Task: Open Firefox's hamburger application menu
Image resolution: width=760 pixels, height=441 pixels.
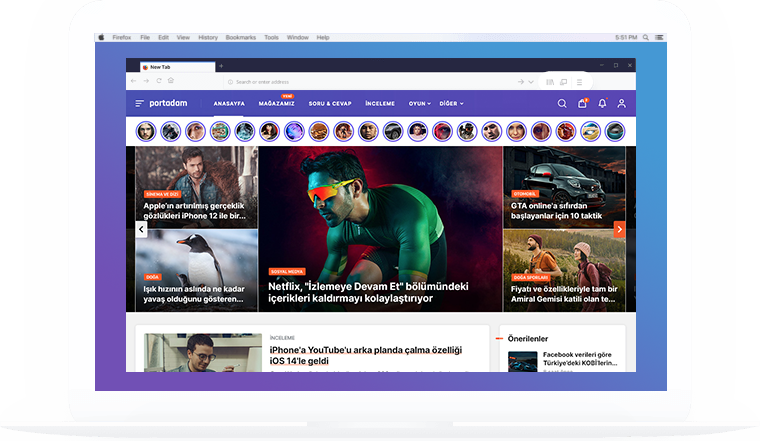Action: [x=578, y=81]
